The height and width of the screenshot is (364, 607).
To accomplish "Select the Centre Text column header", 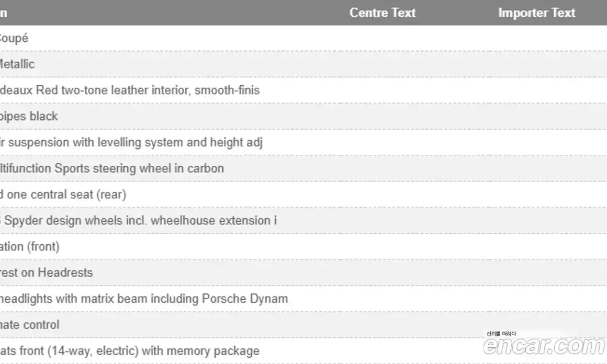I will click(x=382, y=13).
